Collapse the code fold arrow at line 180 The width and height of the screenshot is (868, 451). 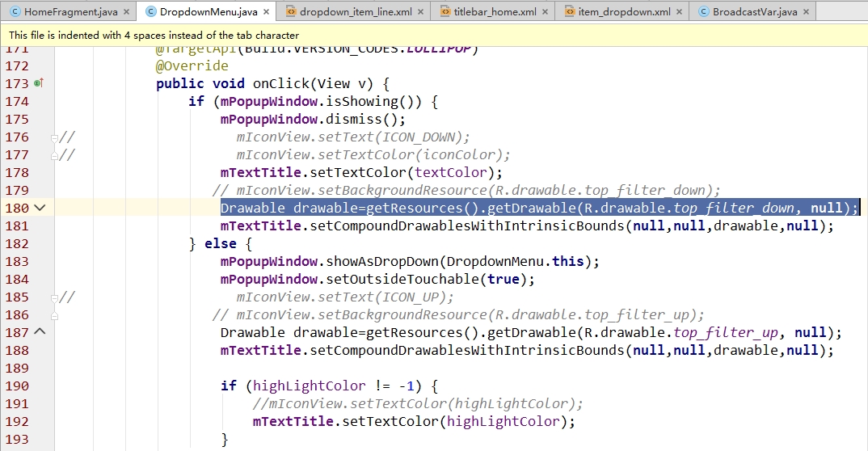(x=40, y=208)
